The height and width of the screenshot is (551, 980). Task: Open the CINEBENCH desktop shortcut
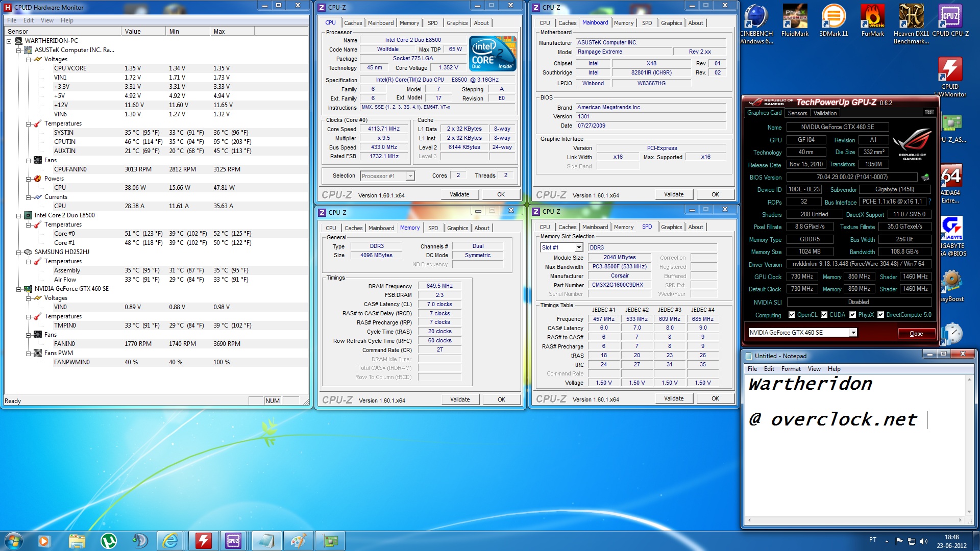click(x=756, y=23)
